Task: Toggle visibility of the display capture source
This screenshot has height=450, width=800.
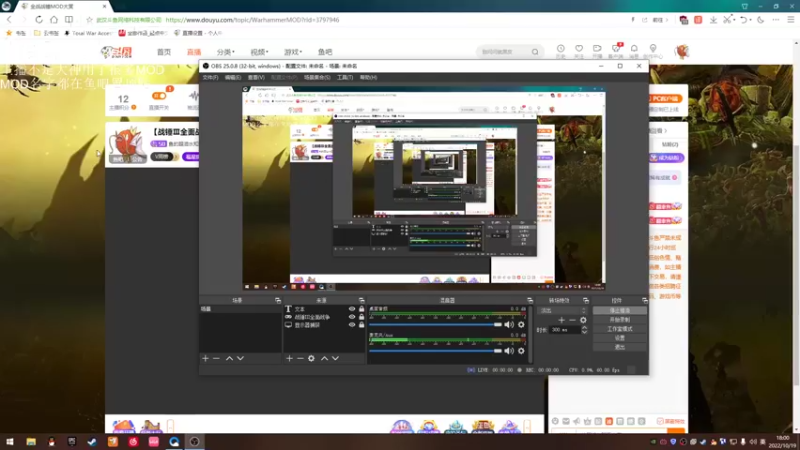Action: pyautogui.click(x=352, y=325)
